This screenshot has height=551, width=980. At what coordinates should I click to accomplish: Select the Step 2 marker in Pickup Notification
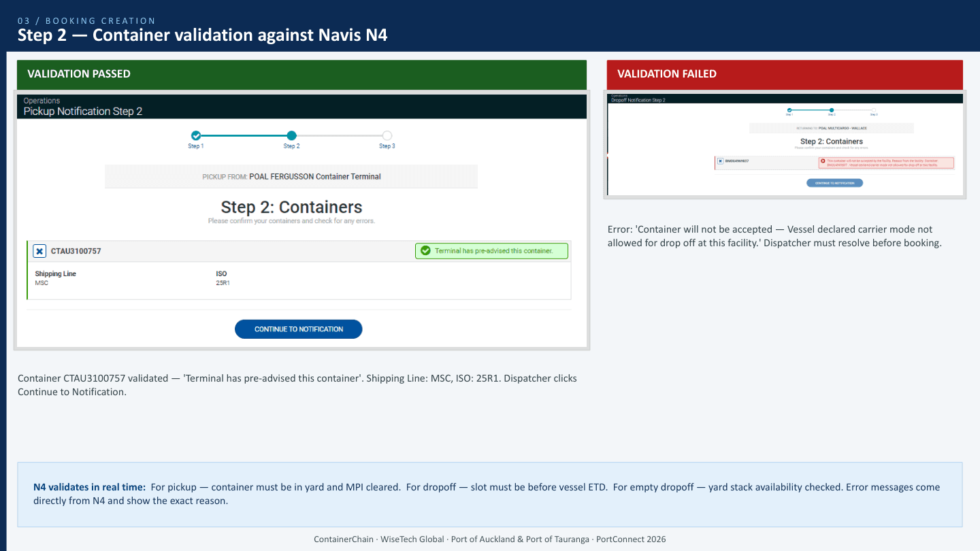coord(291,135)
